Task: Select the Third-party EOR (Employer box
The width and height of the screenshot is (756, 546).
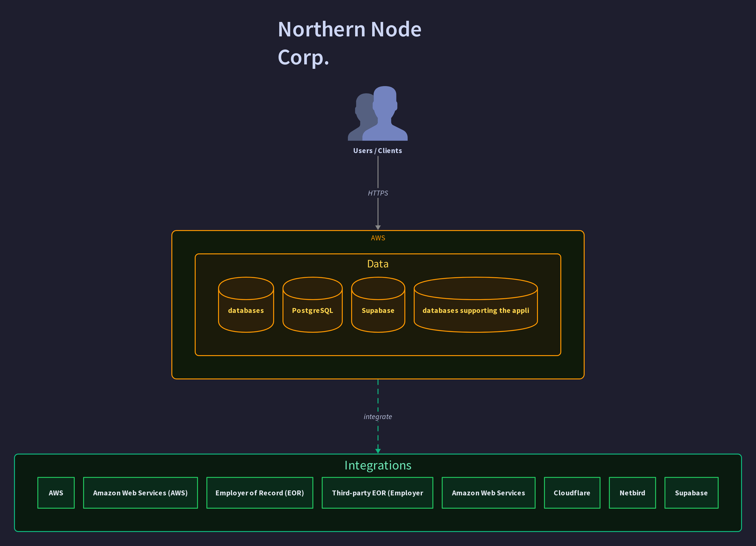Action: 377,493
